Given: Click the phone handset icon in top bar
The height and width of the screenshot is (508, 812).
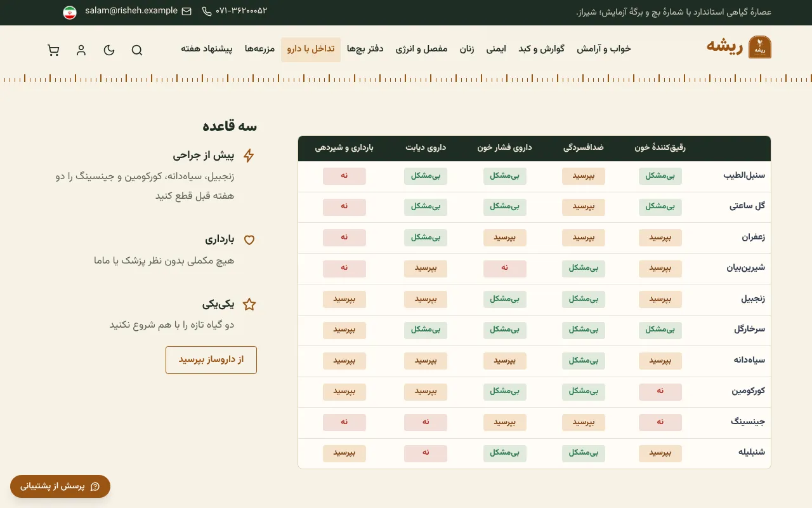Looking at the screenshot, I should [x=207, y=11].
